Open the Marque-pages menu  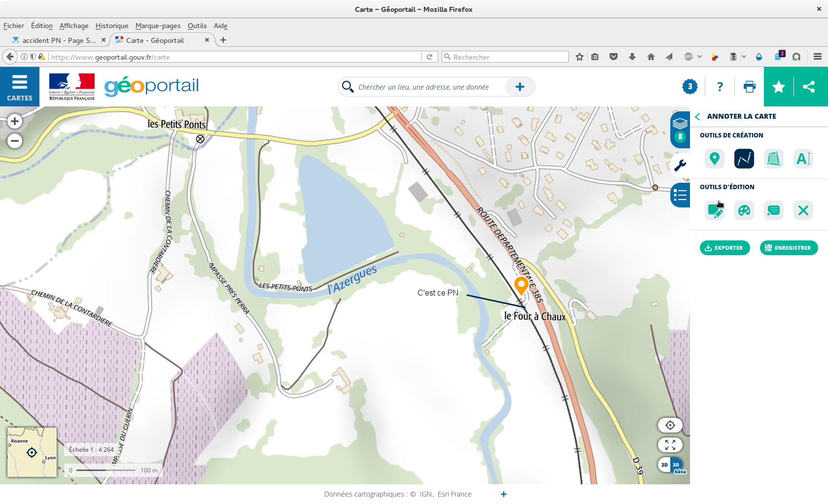click(x=158, y=26)
